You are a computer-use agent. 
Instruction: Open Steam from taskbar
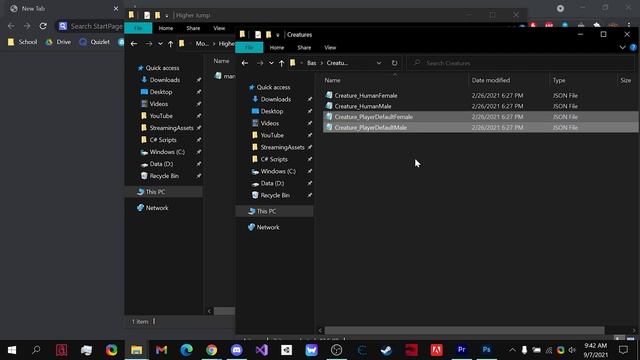pyautogui.click(x=386, y=350)
